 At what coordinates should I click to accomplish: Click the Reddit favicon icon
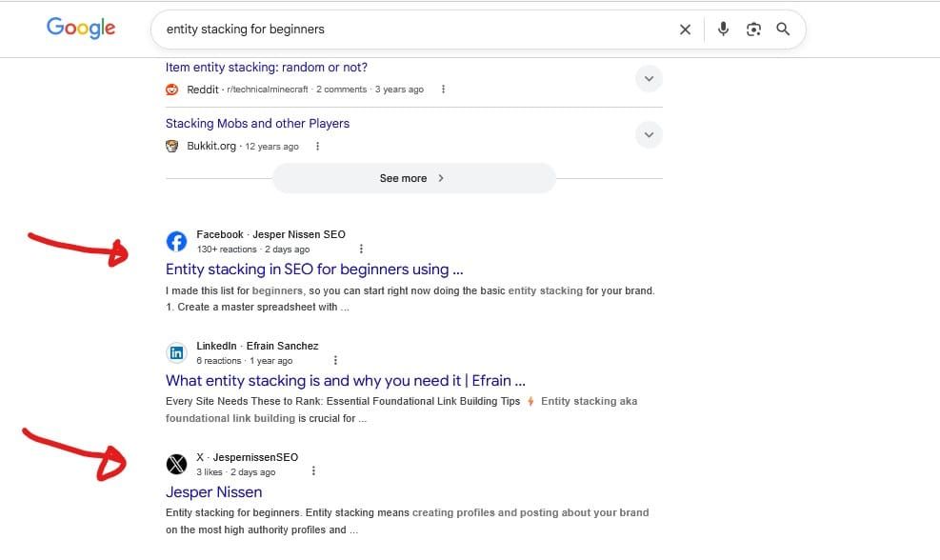(x=172, y=90)
